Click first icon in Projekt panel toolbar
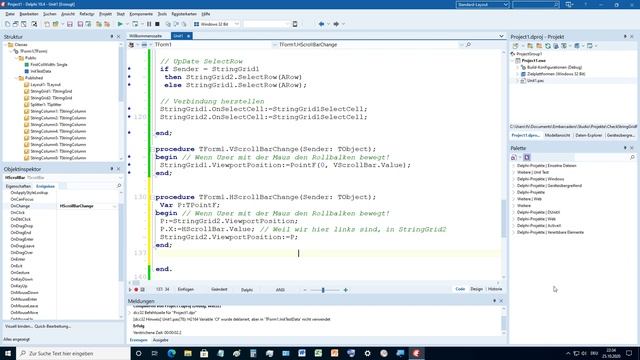Viewport: 640px width, 360px height. (516, 46)
